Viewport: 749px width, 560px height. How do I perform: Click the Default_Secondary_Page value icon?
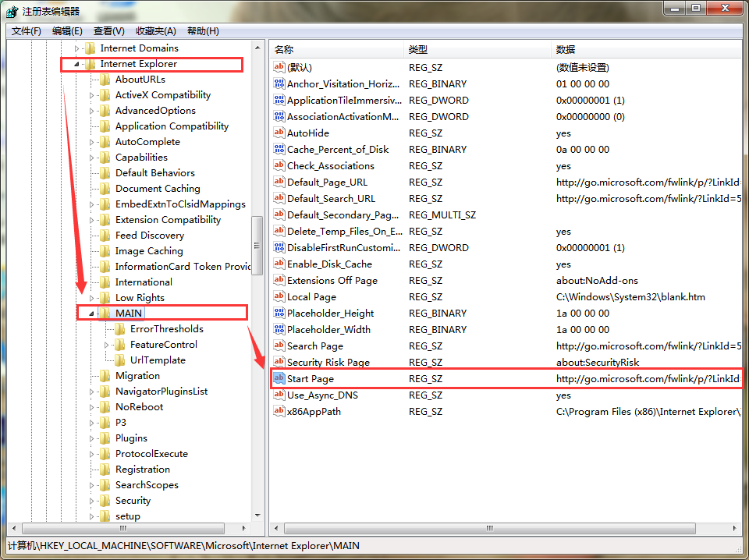pyautogui.click(x=279, y=214)
